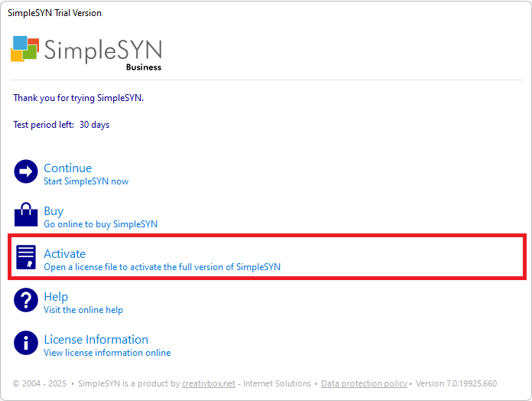Image resolution: width=532 pixels, height=401 pixels.
Task: Click the 'Thank you for trying SimpleSYN.' text
Action: [79, 98]
